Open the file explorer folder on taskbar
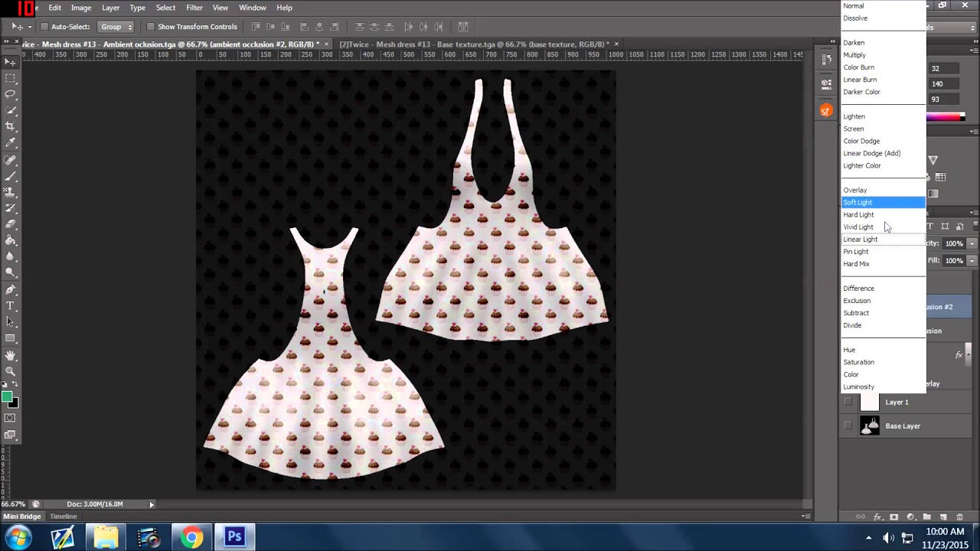The image size is (980, 551). 105,537
